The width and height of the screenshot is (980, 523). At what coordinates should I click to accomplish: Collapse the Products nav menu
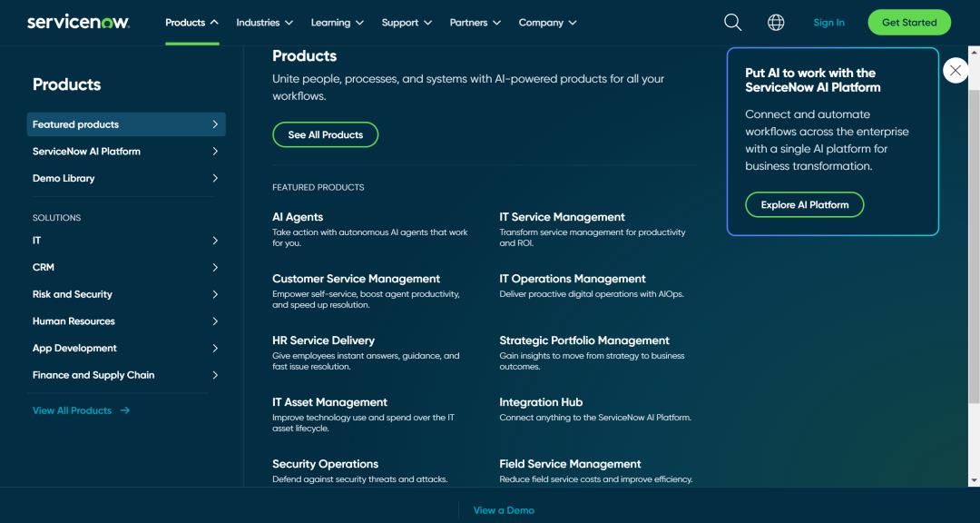(191, 23)
